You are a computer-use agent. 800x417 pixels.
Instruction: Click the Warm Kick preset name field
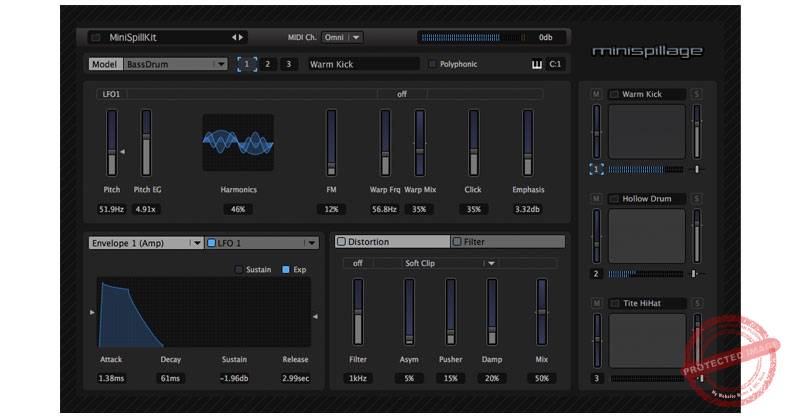pyautogui.click(x=363, y=64)
